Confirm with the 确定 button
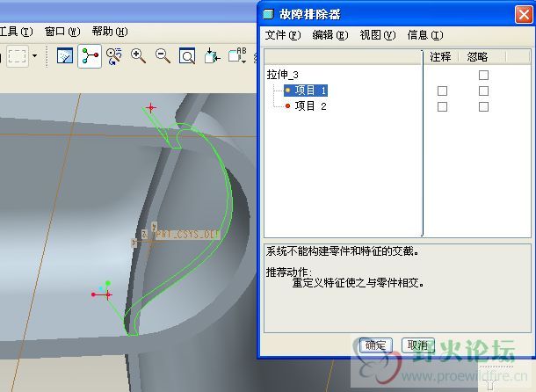Viewport: 536px width, 392px height. coord(375,345)
